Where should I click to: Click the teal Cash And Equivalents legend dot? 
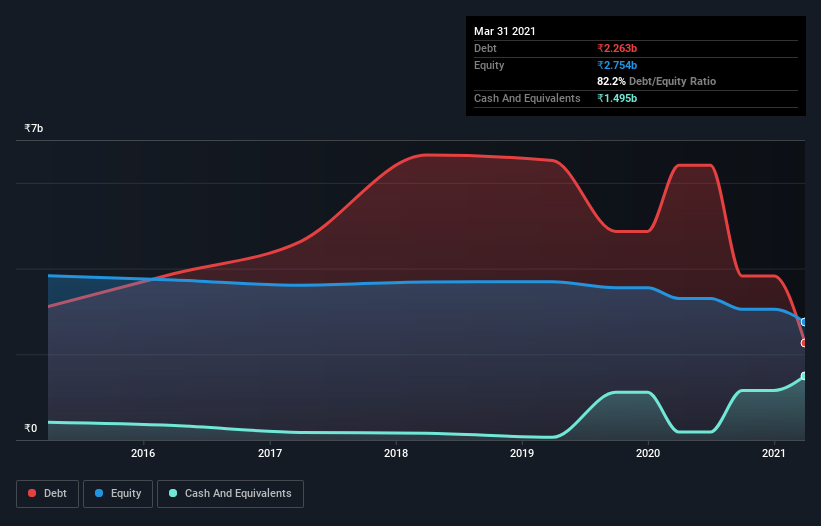pyautogui.click(x=173, y=493)
